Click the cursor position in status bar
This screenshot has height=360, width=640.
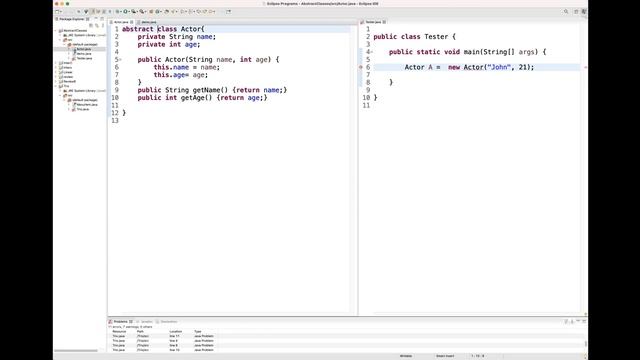click(478, 356)
